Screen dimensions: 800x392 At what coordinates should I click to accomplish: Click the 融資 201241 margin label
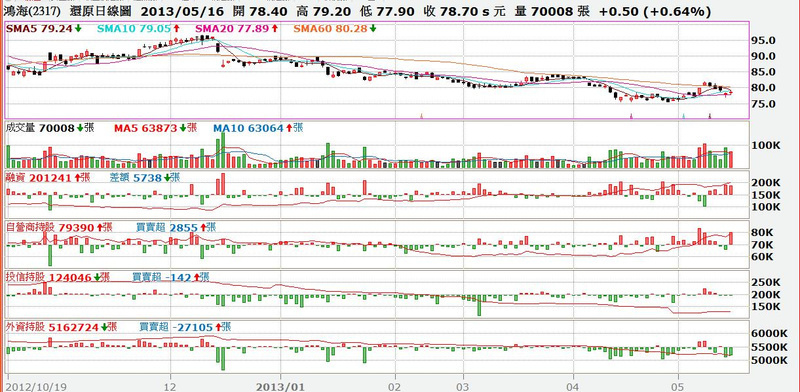pyautogui.click(x=48, y=178)
